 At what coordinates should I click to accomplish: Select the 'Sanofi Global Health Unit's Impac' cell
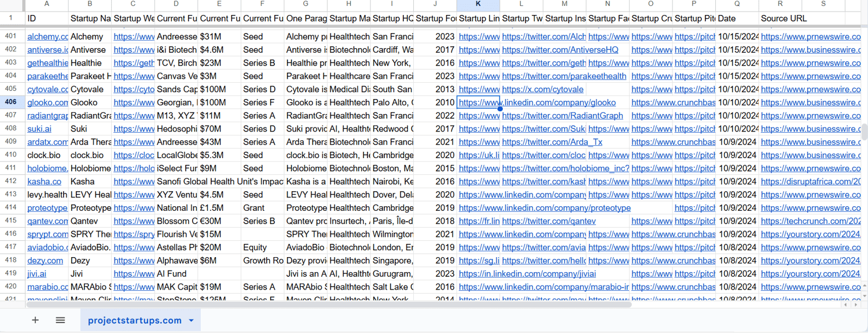click(219, 181)
